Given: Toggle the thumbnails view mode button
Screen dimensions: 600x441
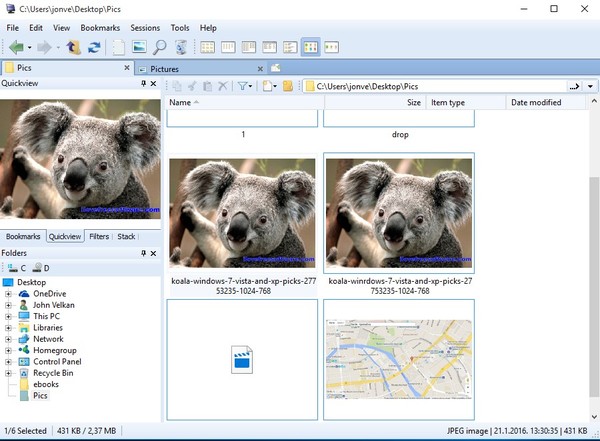Looking at the screenshot, I should click(x=310, y=47).
